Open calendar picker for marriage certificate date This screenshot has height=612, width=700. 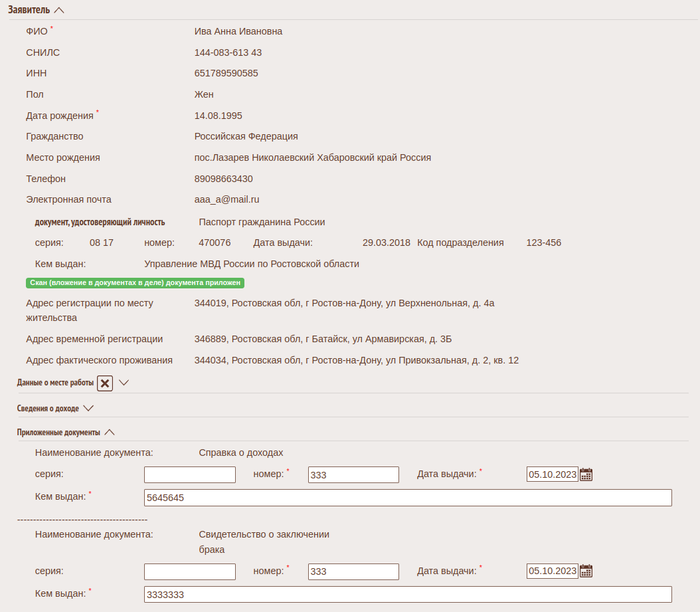586,571
